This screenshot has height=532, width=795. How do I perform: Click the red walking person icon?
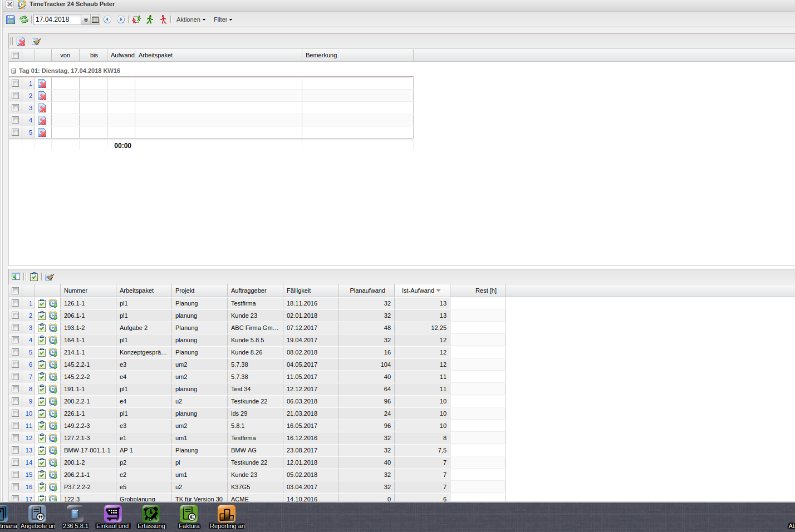tap(163, 19)
